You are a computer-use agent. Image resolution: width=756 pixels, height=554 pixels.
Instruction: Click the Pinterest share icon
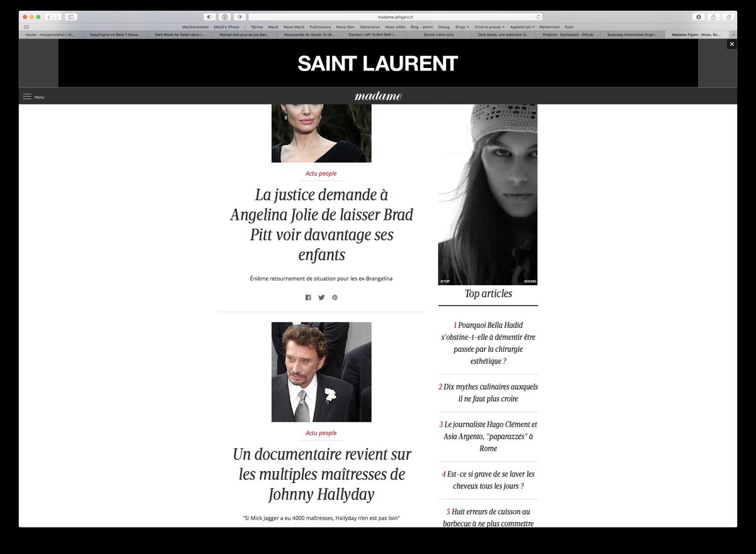coord(335,297)
